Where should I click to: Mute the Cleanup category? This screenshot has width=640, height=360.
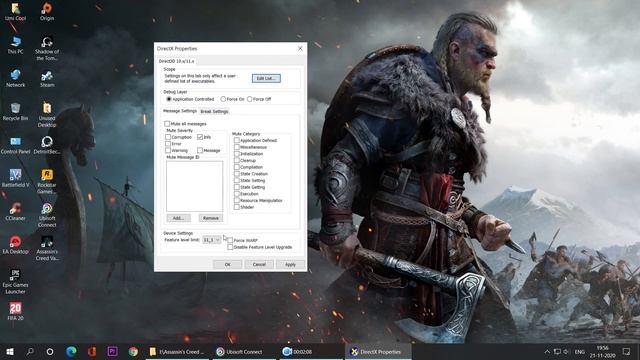tap(237, 160)
